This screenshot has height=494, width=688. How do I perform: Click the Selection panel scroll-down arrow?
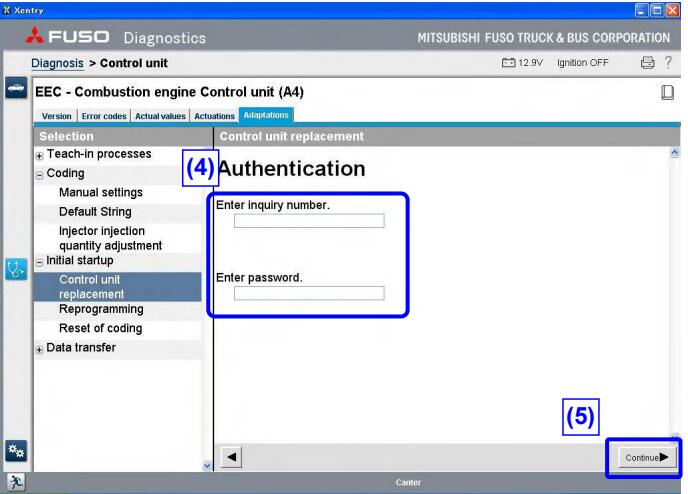tap(207, 466)
